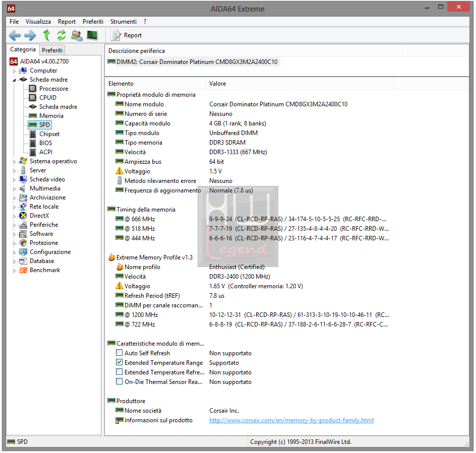Select the Processore icon in tree
This screenshot has height=453, width=476.
point(32,89)
